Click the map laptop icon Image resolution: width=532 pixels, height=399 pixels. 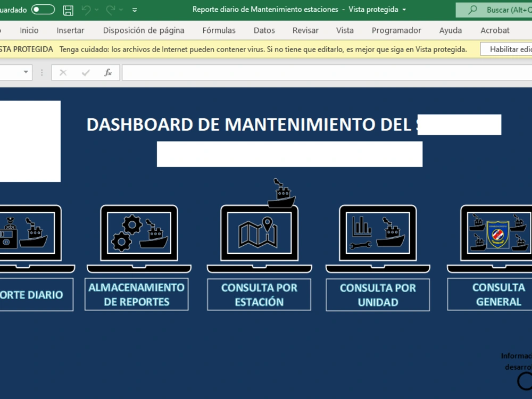point(259,239)
